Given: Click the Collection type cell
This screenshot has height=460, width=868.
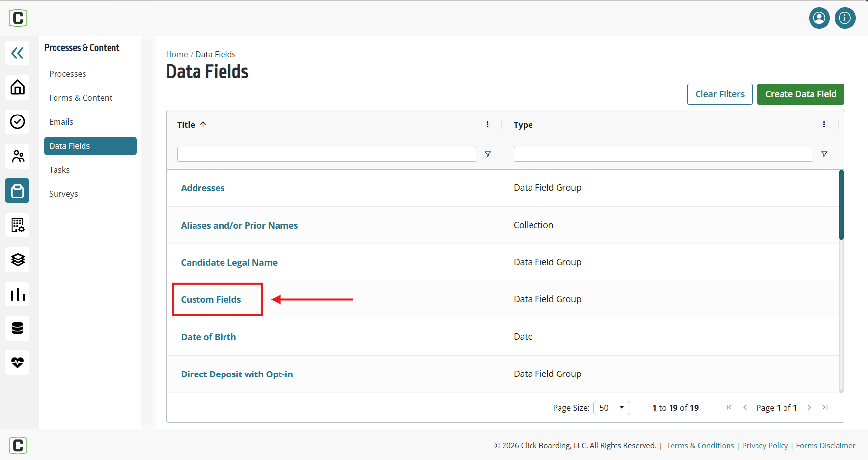Looking at the screenshot, I should click(533, 225).
